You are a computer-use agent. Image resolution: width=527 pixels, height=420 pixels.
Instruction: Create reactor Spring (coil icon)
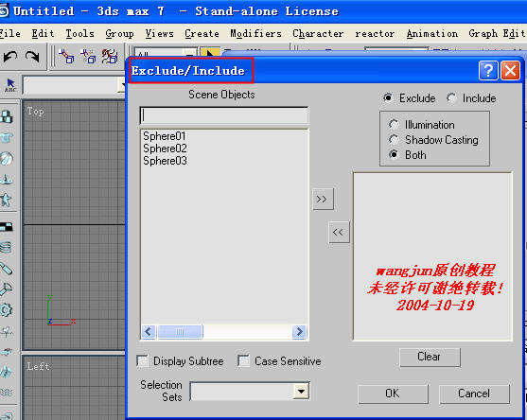point(7,248)
